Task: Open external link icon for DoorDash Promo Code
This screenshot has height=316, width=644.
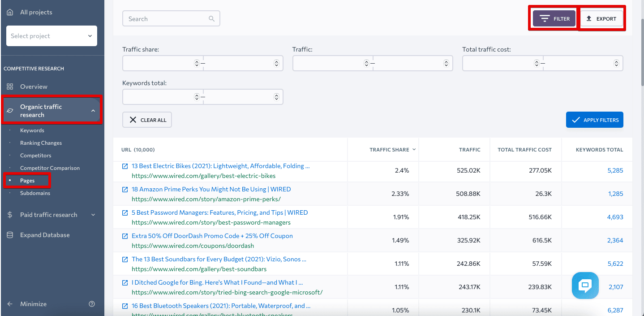Action: click(125, 236)
